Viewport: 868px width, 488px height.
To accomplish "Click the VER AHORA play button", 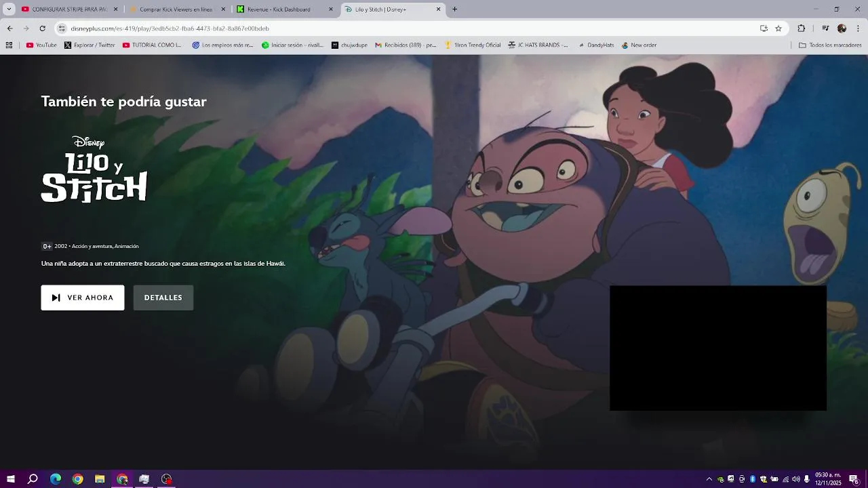I will [83, 298].
